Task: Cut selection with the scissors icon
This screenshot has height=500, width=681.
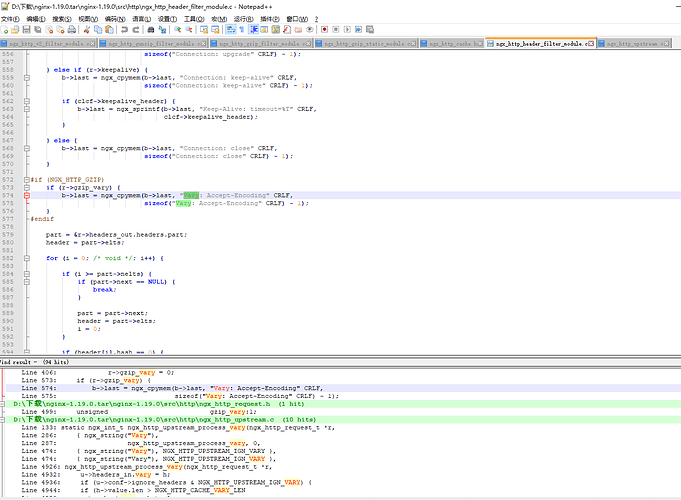Action: click(87, 30)
